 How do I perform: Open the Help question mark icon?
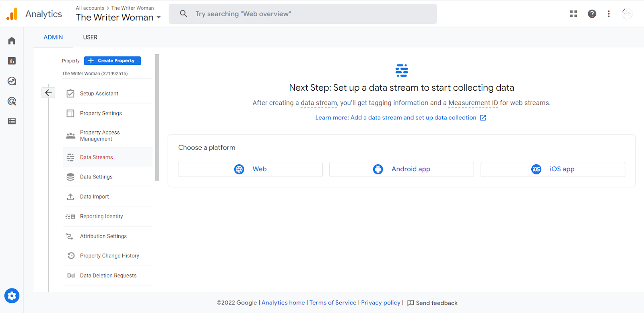click(x=592, y=14)
